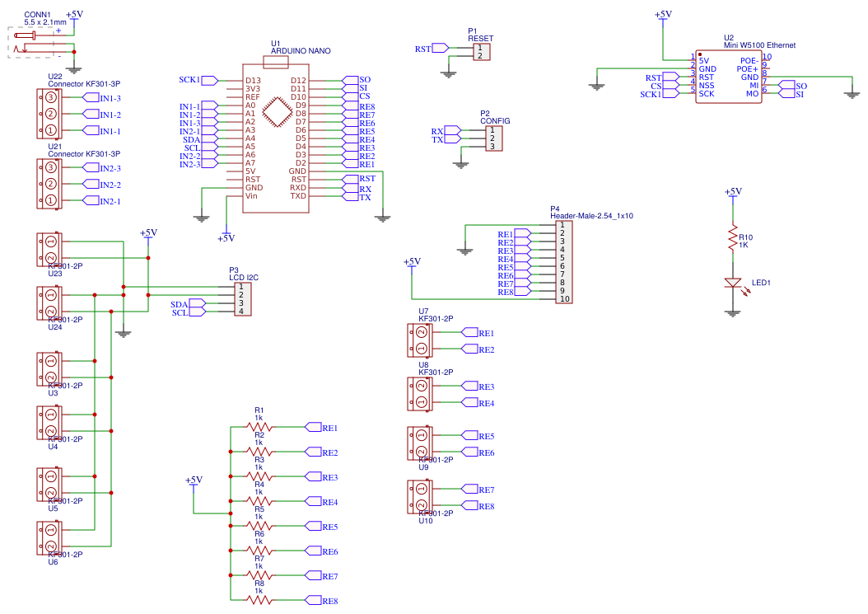This screenshot has width=868, height=614.
Task: Select resistor R1 zigzag symbol
Action: pos(259,427)
